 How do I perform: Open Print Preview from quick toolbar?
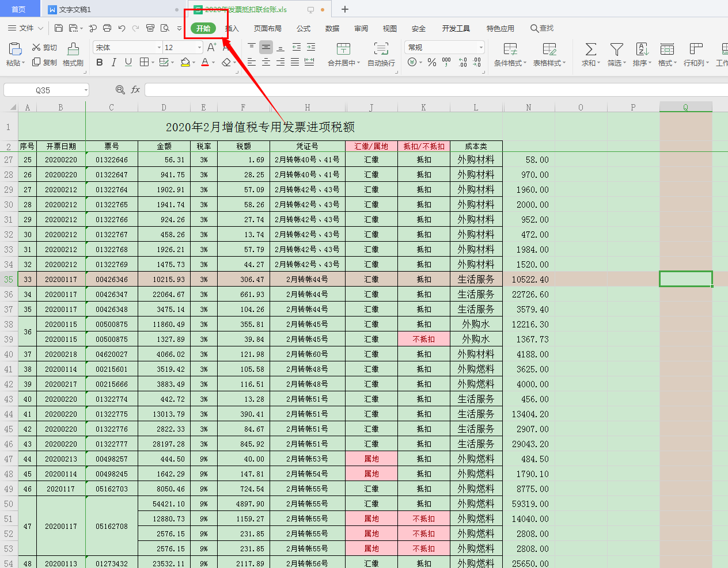coord(165,28)
